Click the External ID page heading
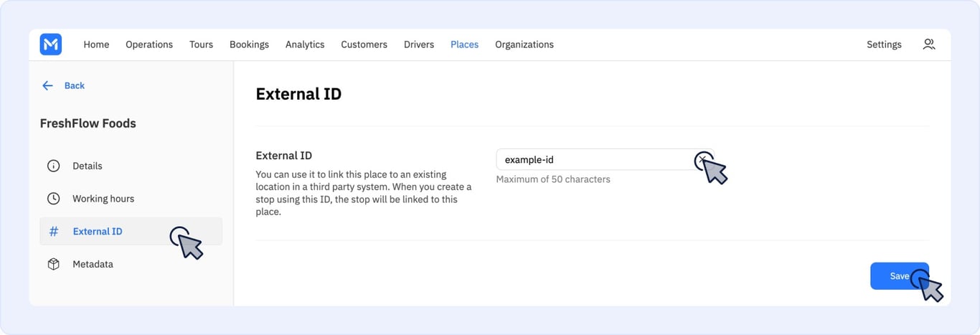Image resolution: width=980 pixels, height=335 pixels. coord(298,94)
